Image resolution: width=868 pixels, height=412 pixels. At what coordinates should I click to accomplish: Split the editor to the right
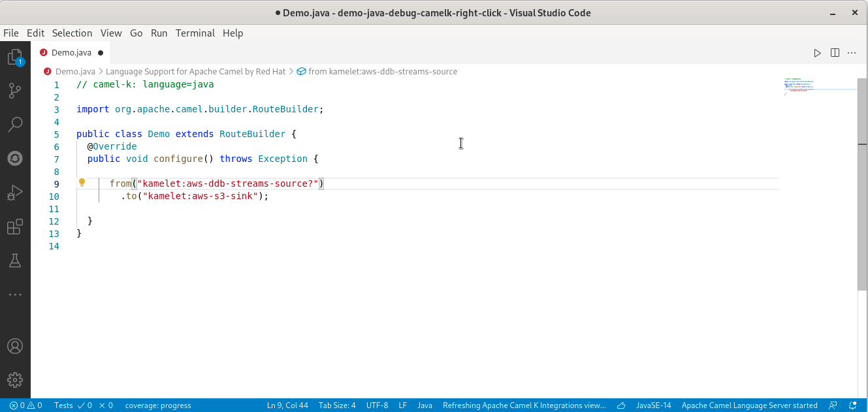835,53
